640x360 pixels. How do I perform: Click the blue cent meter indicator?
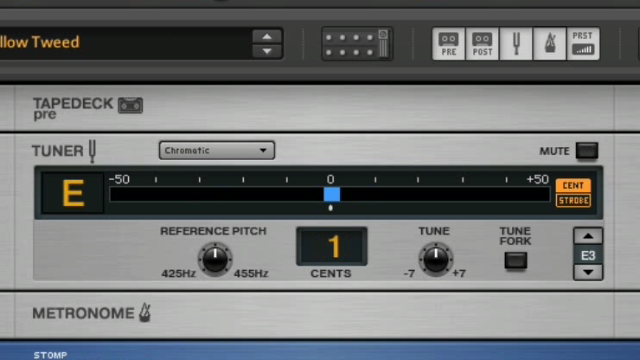pos(332,194)
